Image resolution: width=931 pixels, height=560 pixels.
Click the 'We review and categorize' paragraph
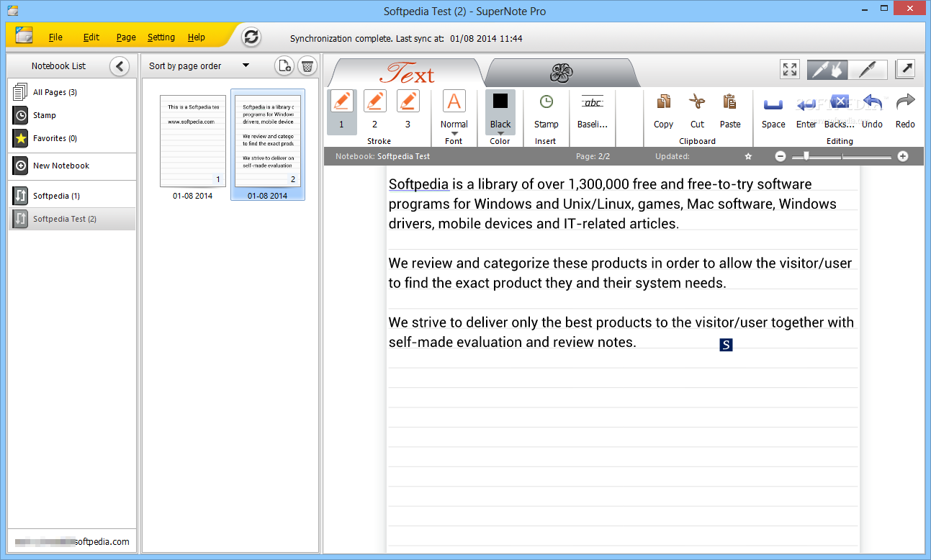coord(620,273)
